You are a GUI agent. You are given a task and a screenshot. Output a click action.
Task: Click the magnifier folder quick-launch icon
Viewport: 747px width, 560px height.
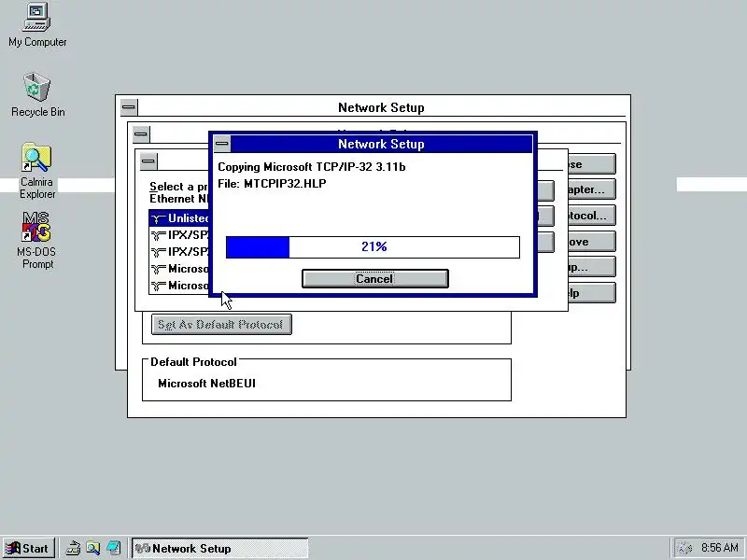tap(93, 548)
